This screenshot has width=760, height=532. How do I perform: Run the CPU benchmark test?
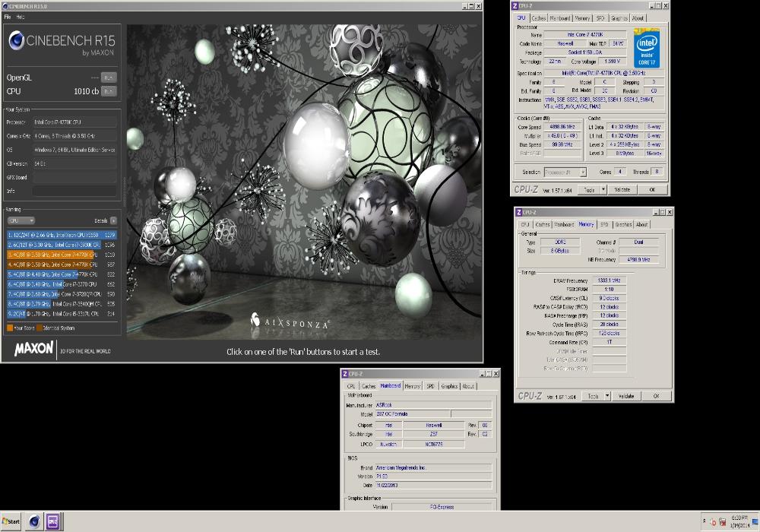coord(109,91)
